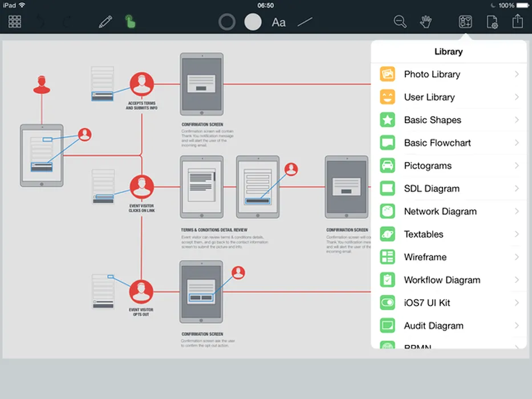The image size is (532, 399).
Task: Select 'Event Visitor Clicks on Link' user node
Action: [142, 187]
